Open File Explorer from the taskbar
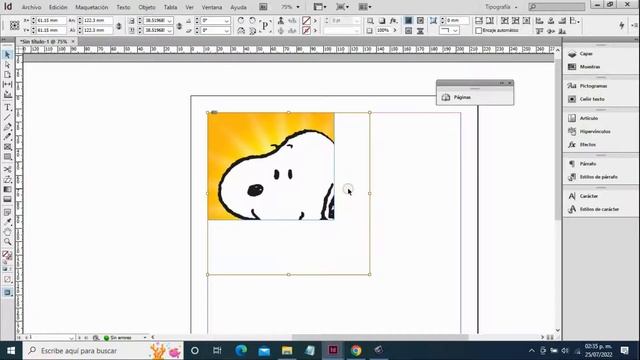 point(287,351)
